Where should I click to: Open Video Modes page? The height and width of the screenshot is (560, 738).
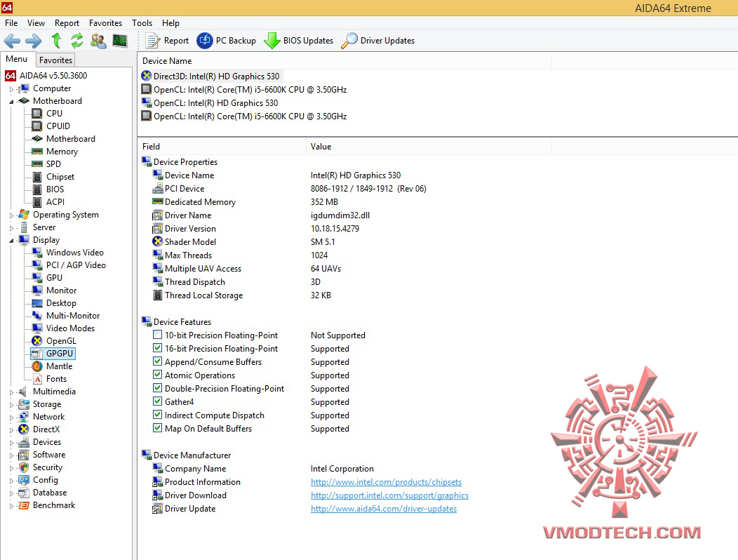[70, 328]
